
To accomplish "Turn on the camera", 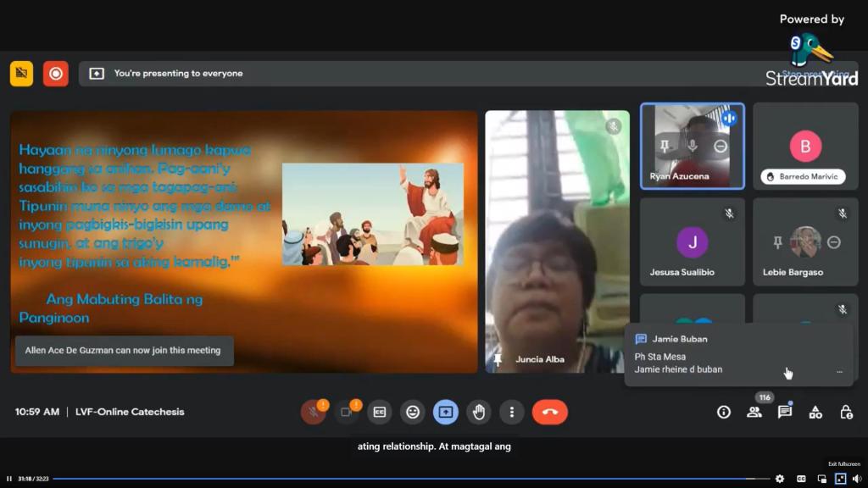I will coord(347,412).
